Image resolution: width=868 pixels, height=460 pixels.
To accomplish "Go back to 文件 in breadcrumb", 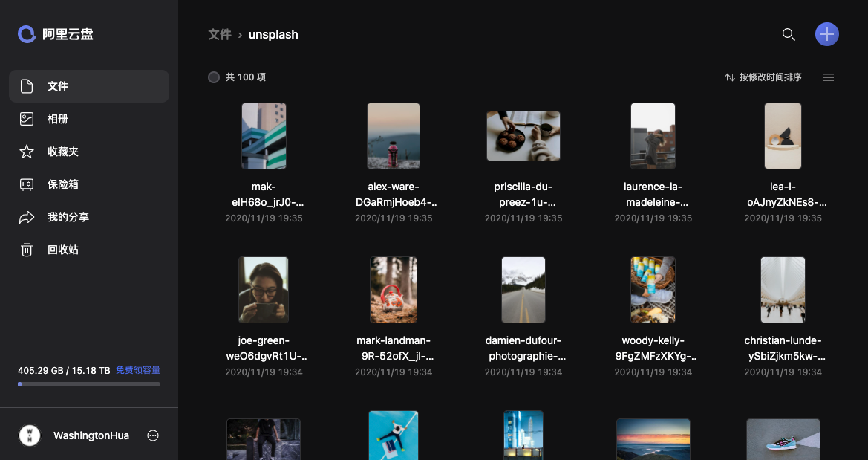I will pos(220,34).
